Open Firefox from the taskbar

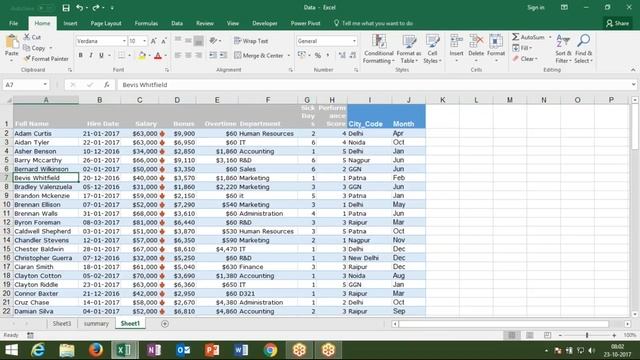point(96,350)
